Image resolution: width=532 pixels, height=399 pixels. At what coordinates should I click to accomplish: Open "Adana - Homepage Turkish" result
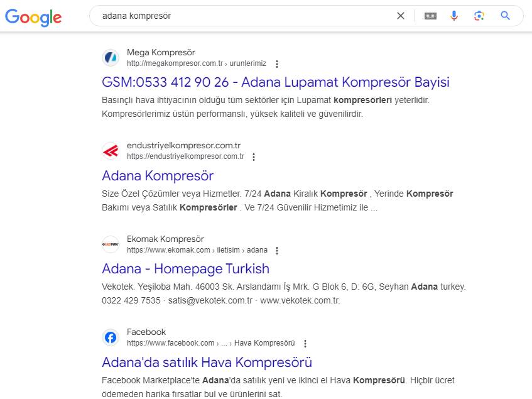(x=185, y=269)
